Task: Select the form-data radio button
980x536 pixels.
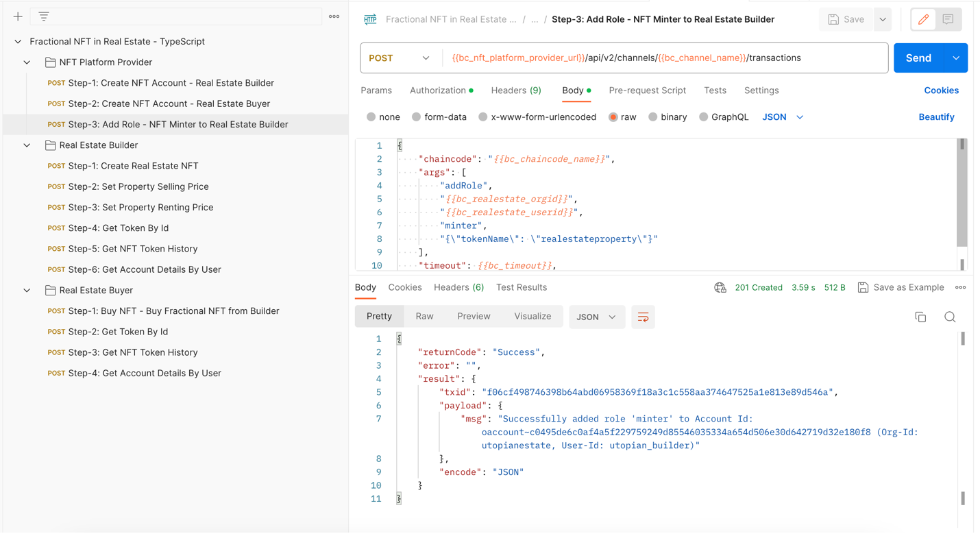Action: pyautogui.click(x=416, y=117)
